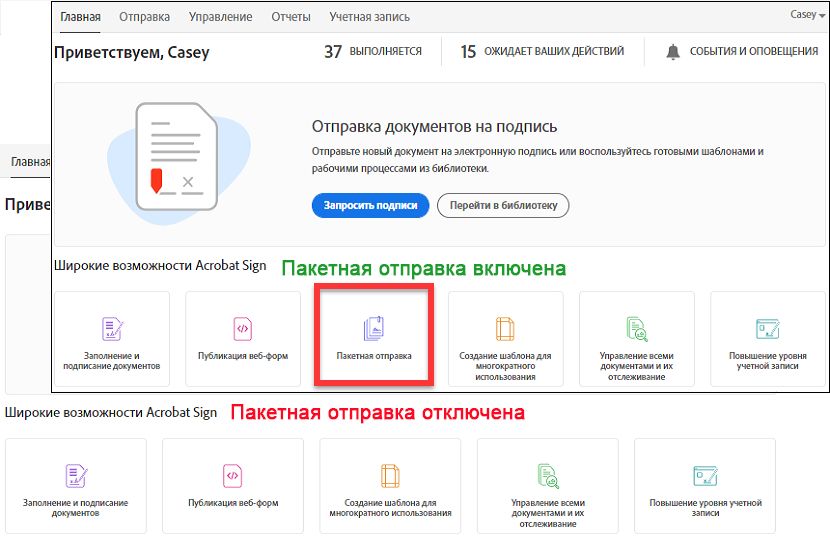Click Повышение уровня учетной записи label, bottom panel

(x=706, y=508)
